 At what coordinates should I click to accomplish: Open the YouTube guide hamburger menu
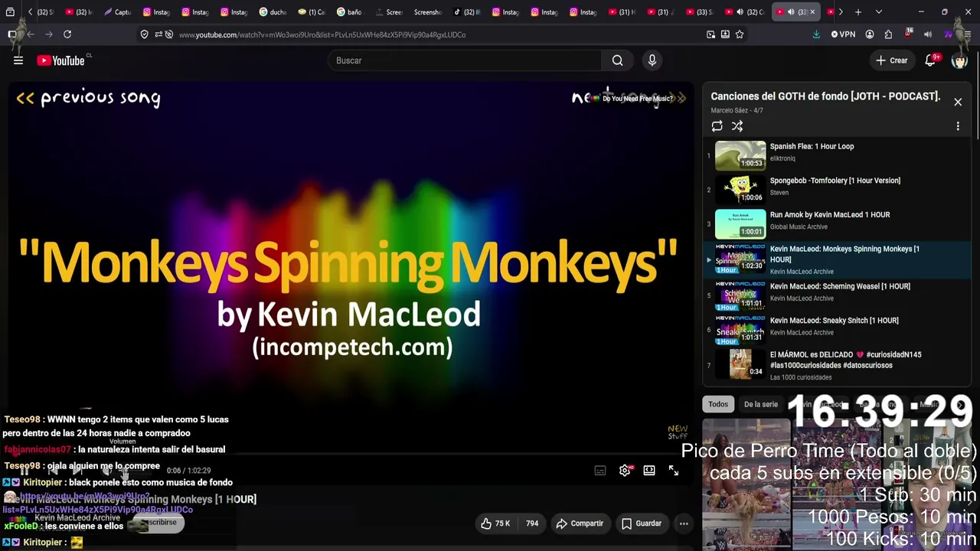click(x=18, y=60)
